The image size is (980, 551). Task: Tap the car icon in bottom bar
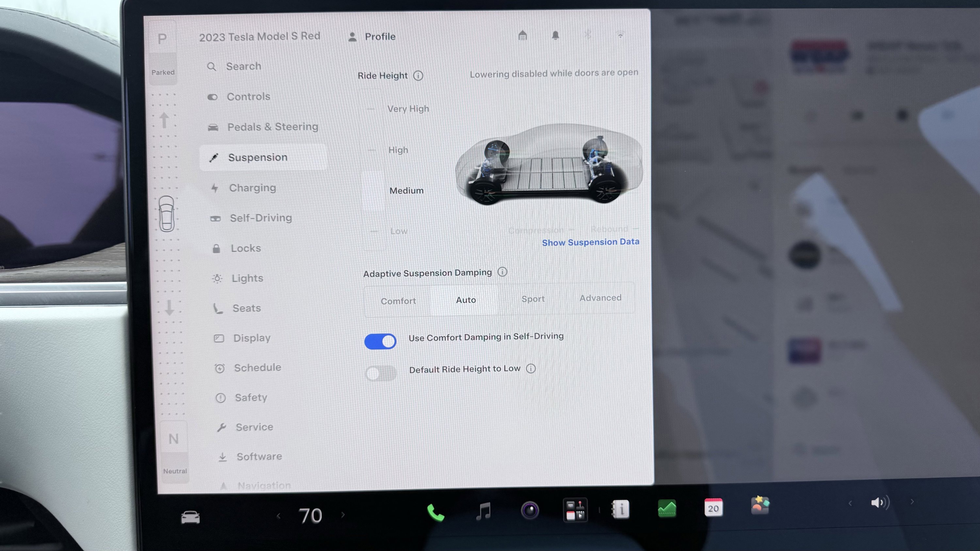coord(190,517)
